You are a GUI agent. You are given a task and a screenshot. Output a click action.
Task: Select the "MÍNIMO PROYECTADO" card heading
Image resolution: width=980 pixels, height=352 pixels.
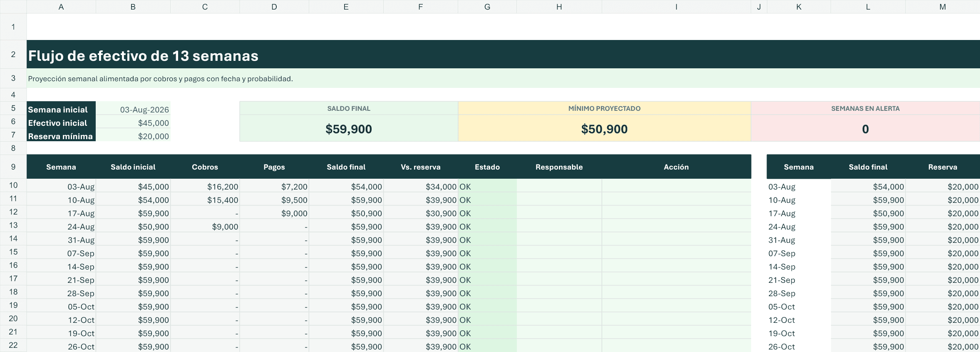pos(604,108)
